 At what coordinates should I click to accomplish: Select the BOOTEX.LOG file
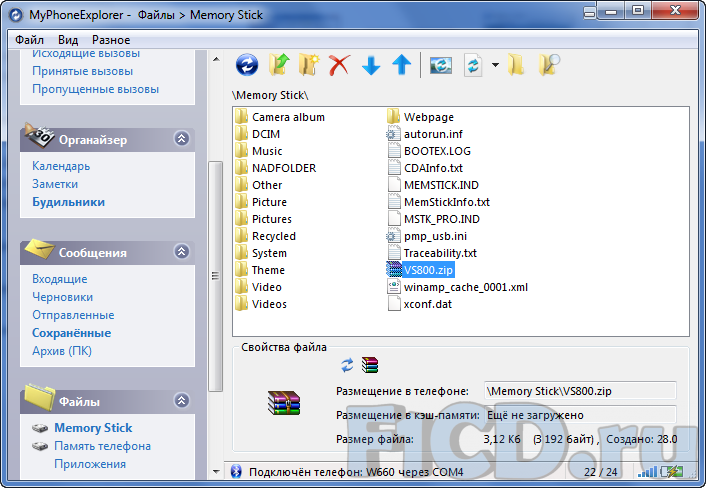click(x=429, y=151)
